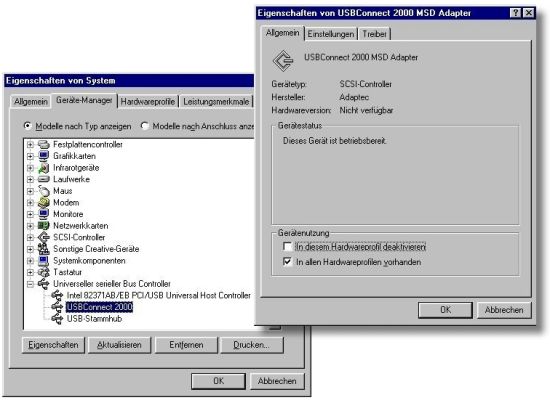
Task: Switch to Treiber tab in adapter properties
Action: 374,34
